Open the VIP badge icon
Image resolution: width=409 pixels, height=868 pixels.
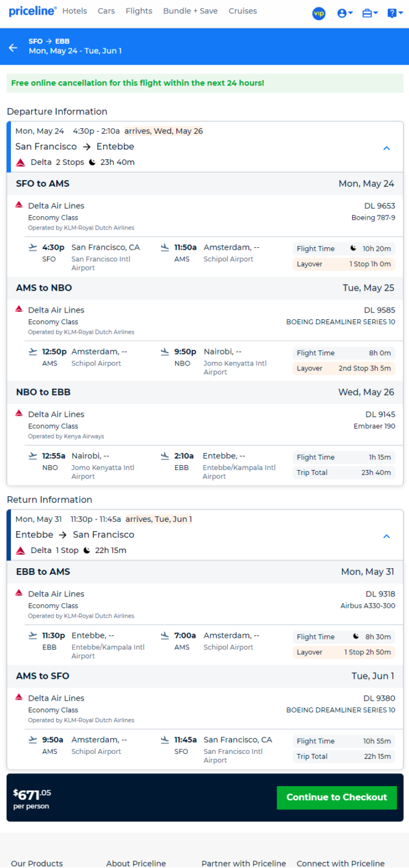[319, 13]
